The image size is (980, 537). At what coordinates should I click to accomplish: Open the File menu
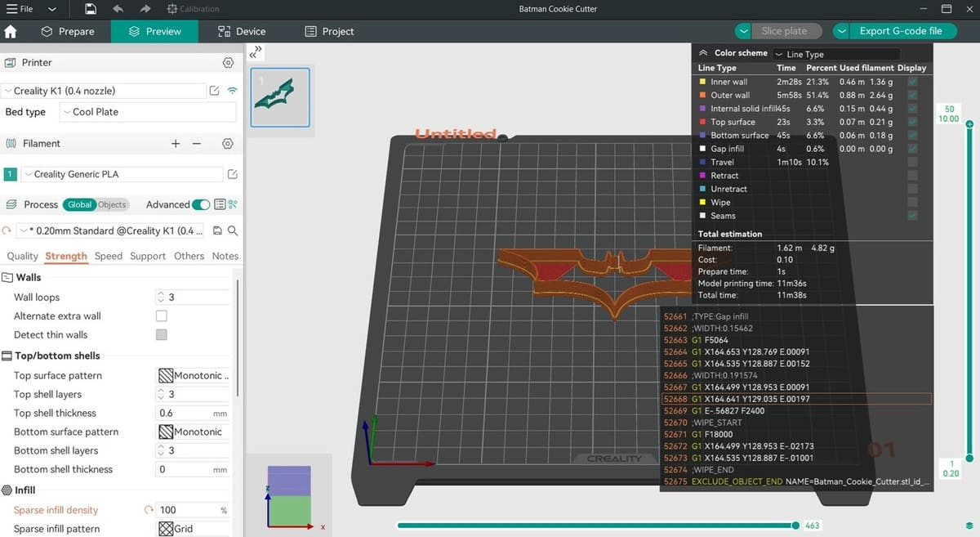coord(20,9)
